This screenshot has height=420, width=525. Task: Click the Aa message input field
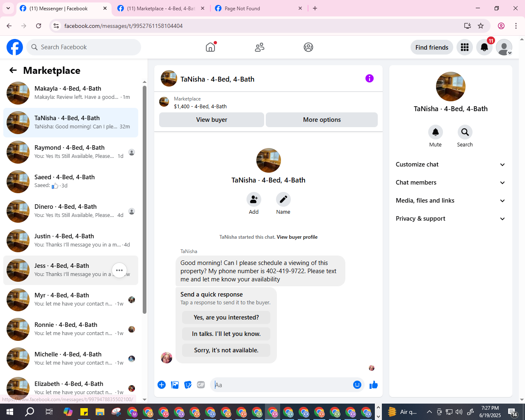coord(281,385)
